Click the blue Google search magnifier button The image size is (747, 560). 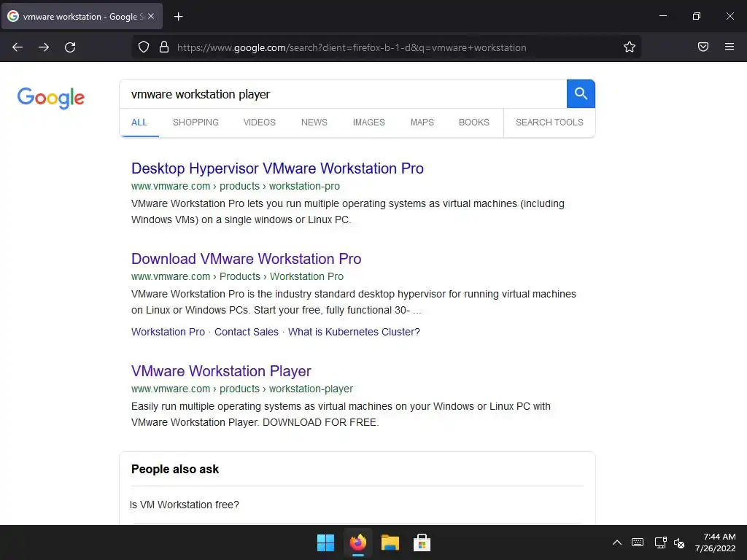581,94
